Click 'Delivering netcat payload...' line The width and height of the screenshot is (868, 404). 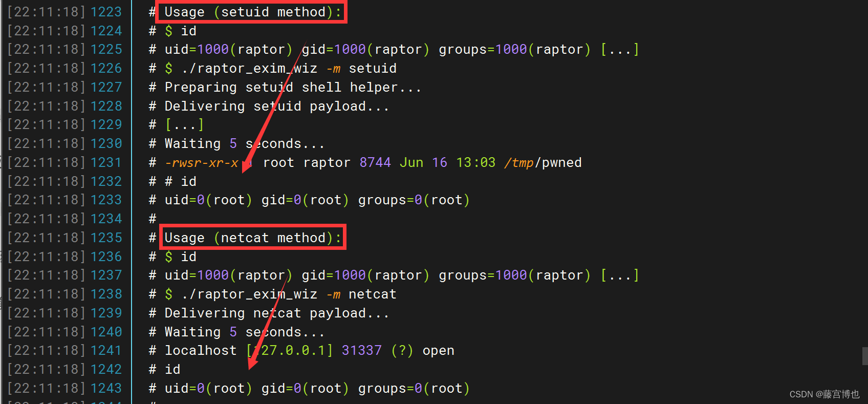(277, 313)
